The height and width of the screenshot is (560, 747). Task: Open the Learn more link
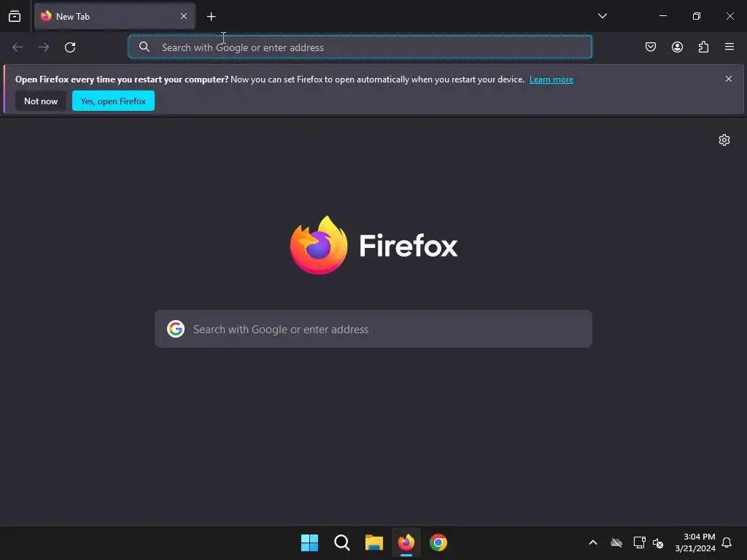tap(551, 79)
